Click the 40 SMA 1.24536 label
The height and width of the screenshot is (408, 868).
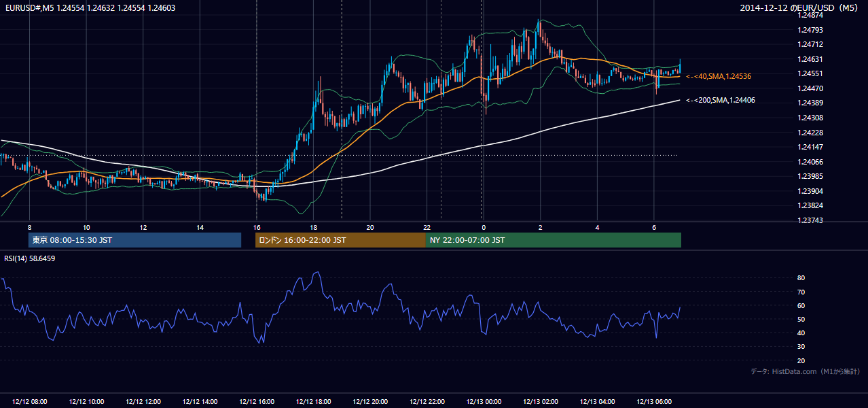tap(719, 76)
